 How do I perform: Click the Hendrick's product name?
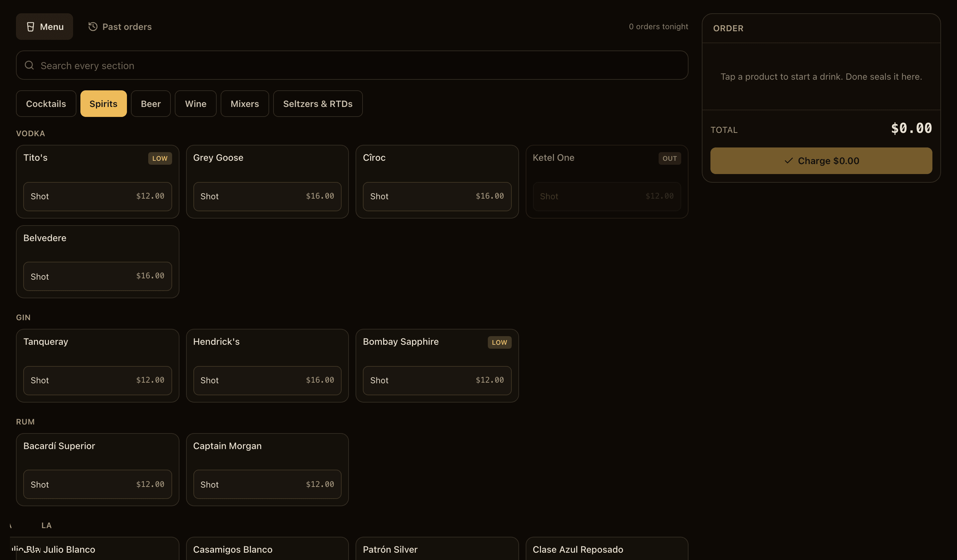point(216,342)
